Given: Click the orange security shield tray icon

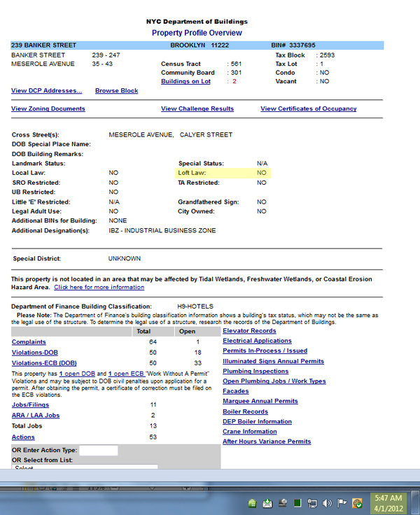Looking at the screenshot, I should point(357,502).
